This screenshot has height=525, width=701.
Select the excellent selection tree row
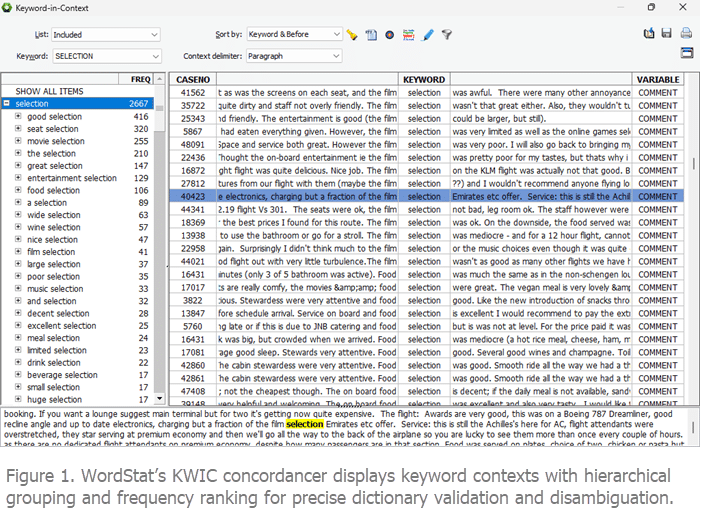click(78, 326)
